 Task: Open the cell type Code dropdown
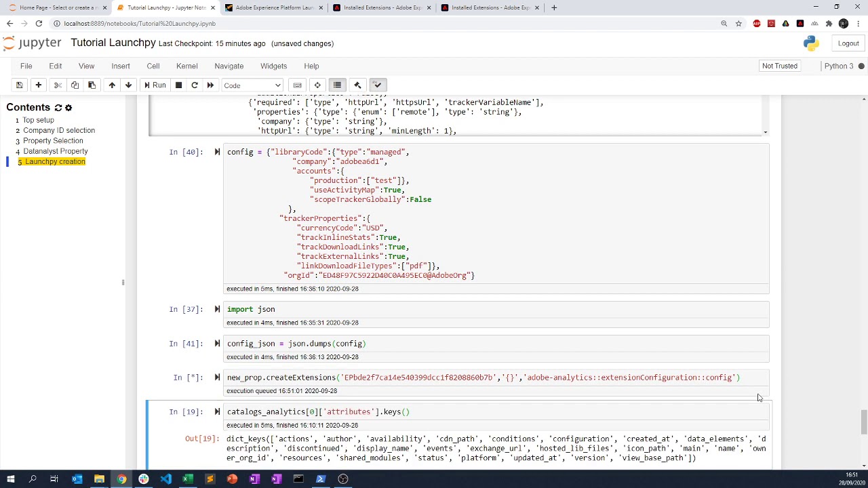coord(252,85)
